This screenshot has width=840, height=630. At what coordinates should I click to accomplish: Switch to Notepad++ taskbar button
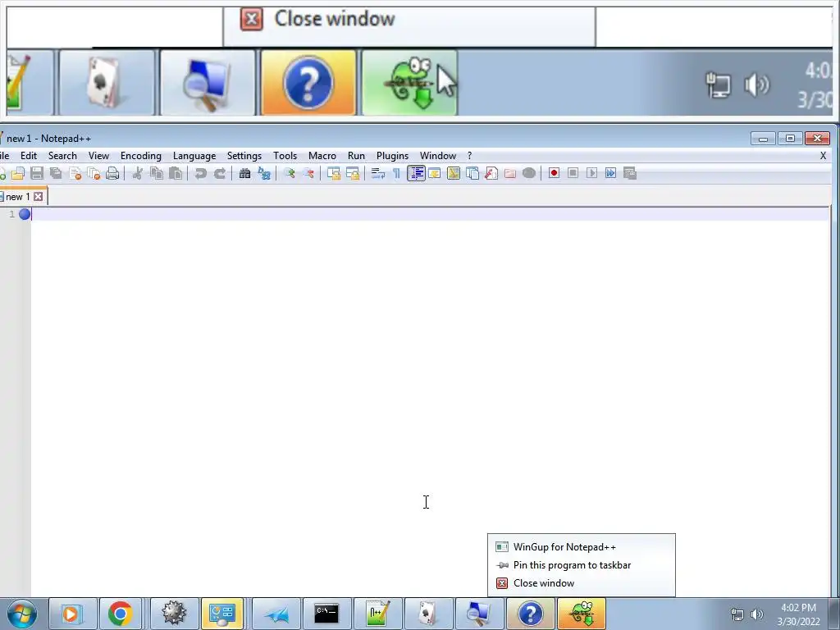click(377, 614)
